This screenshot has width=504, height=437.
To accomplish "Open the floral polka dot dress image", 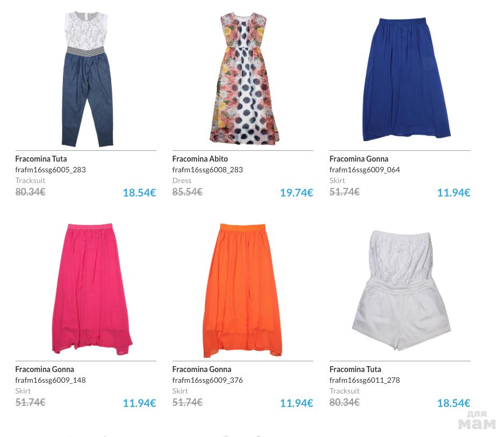I will tap(244, 79).
